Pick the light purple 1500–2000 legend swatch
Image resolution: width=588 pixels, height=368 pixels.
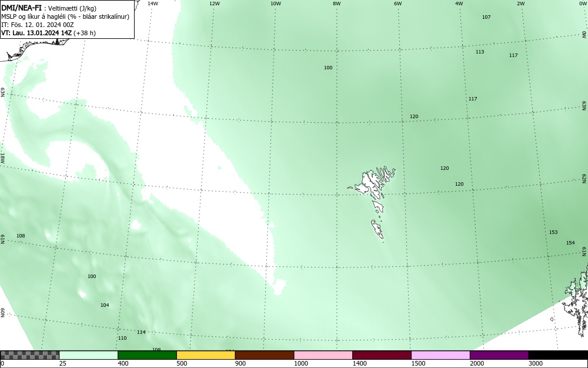click(440, 355)
